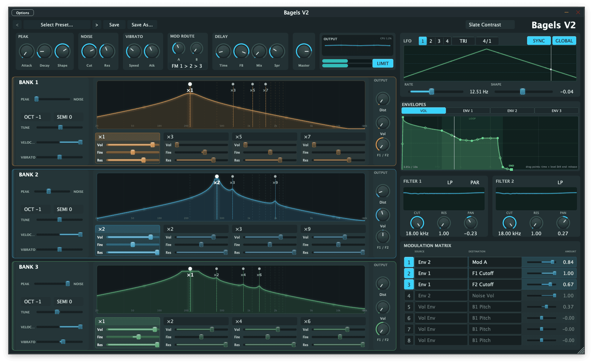This screenshot has width=593, height=364.
Task: Open the LFO TRI waveform dropdown
Action: tap(463, 41)
